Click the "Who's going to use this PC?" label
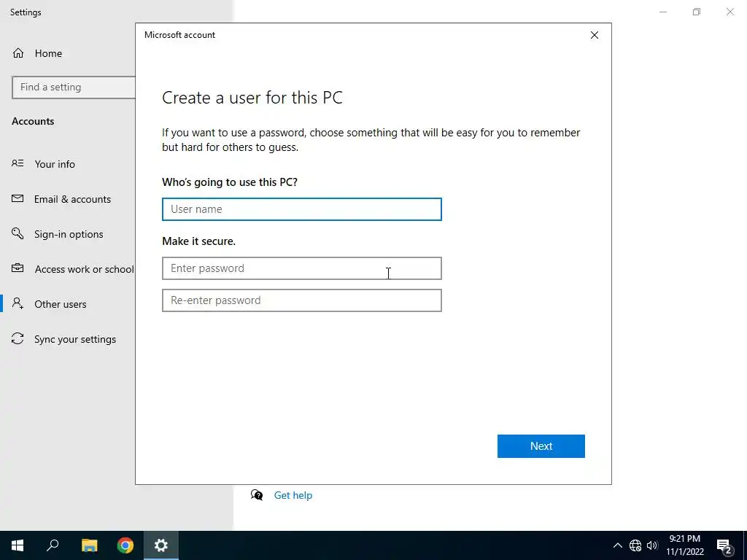 [230, 182]
